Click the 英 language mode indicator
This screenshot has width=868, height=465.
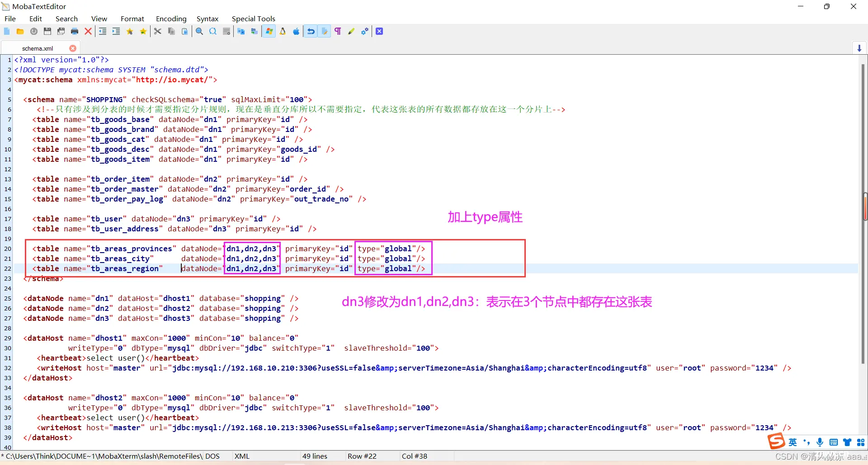tap(793, 442)
